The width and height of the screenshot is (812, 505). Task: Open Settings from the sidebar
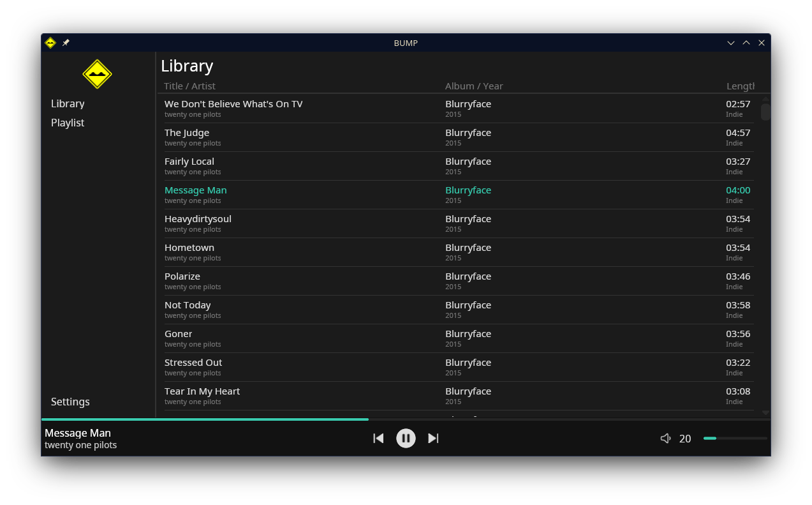coord(70,402)
